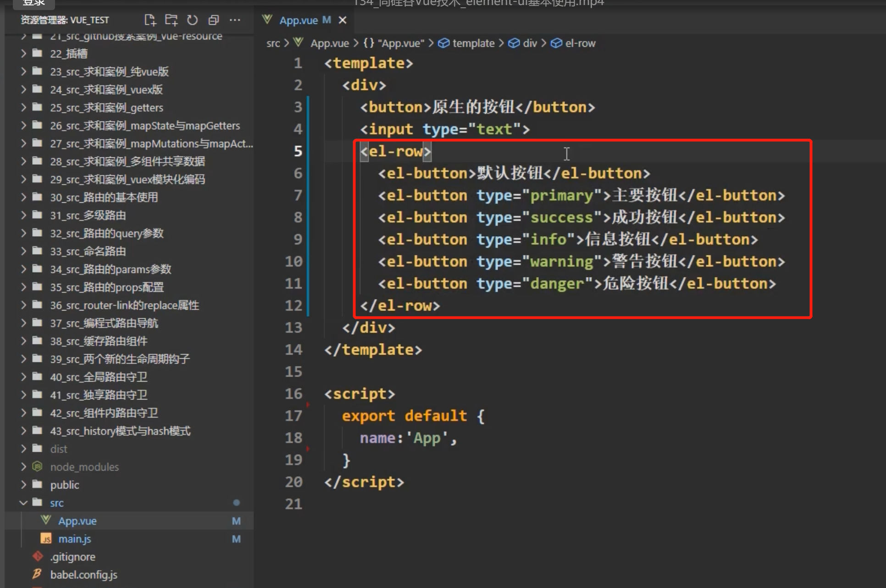
Task: Click the div breadcrumb cube icon
Action: coord(514,43)
